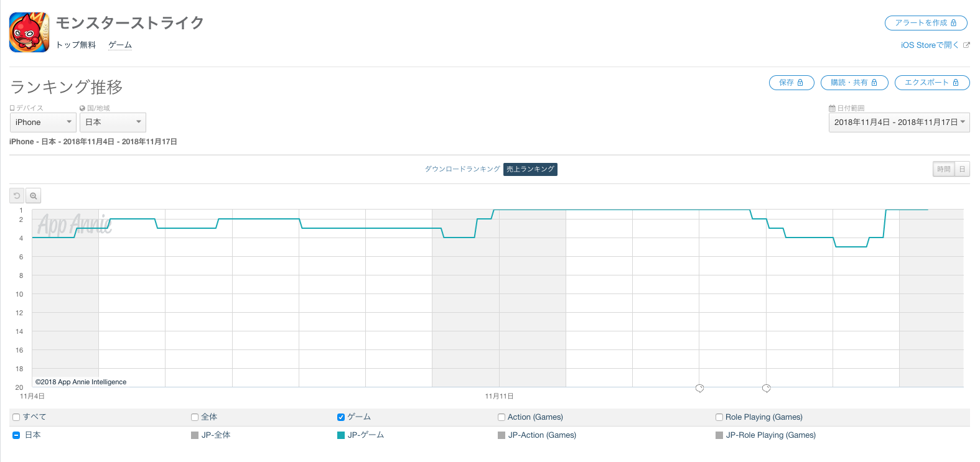
Task: Click the モンスターストライク title
Action: [x=130, y=23]
